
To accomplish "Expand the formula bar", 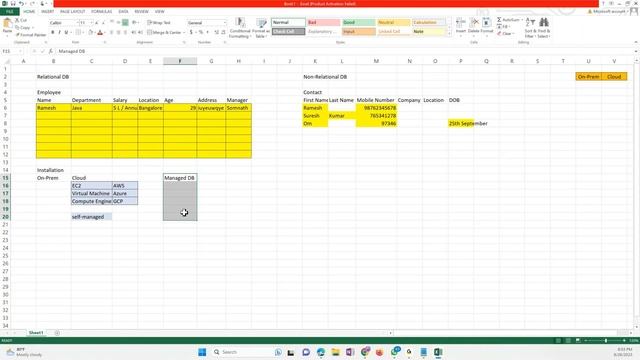I will pos(636,51).
